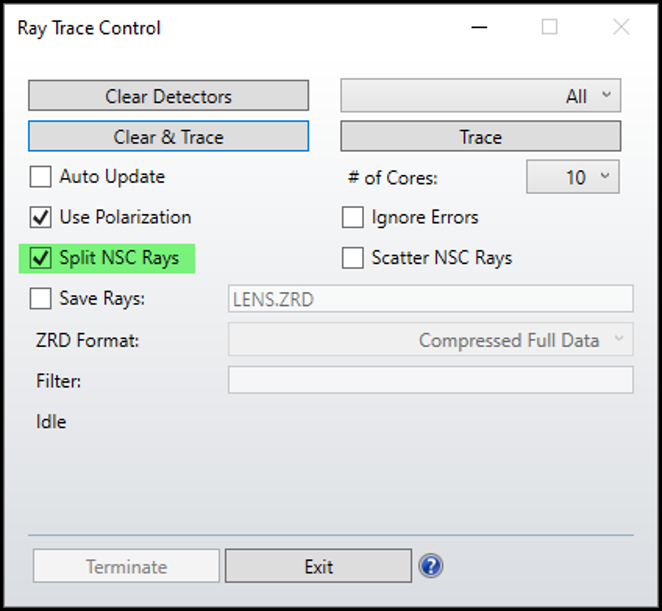Click the blue help question mark icon
This screenshot has width=662, height=611.
[x=431, y=566]
